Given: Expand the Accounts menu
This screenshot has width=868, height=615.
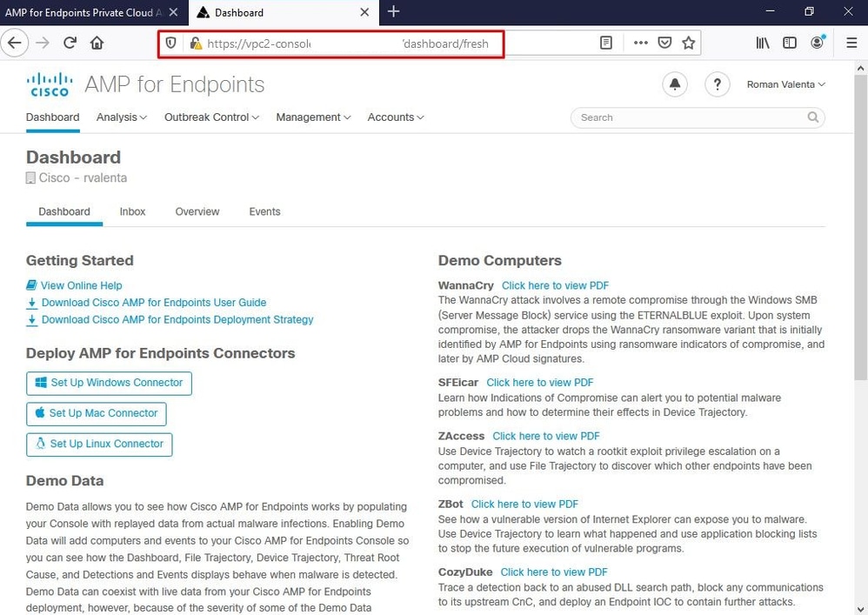Looking at the screenshot, I should [396, 117].
